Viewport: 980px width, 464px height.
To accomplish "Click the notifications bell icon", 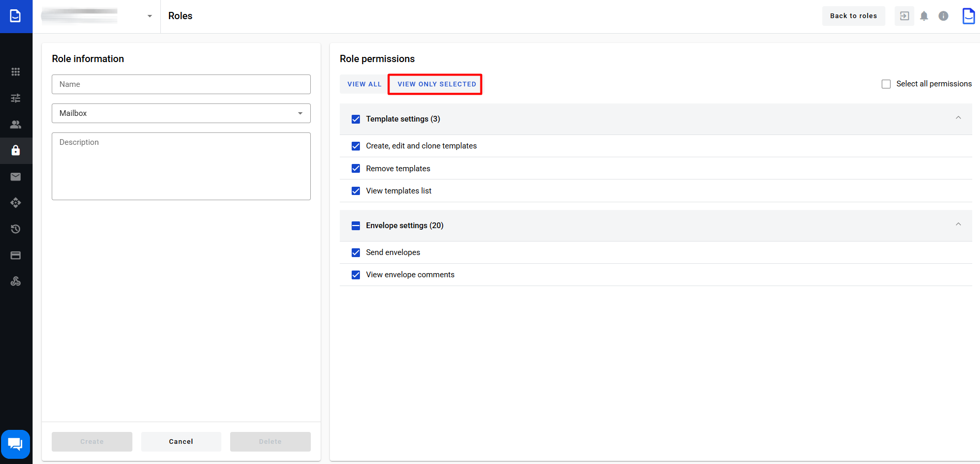I will point(924,16).
